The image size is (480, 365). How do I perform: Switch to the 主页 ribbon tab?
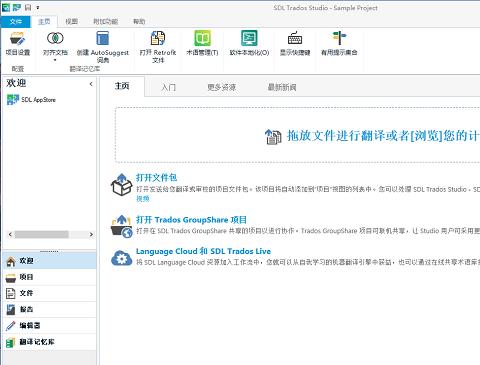point(44,22)
